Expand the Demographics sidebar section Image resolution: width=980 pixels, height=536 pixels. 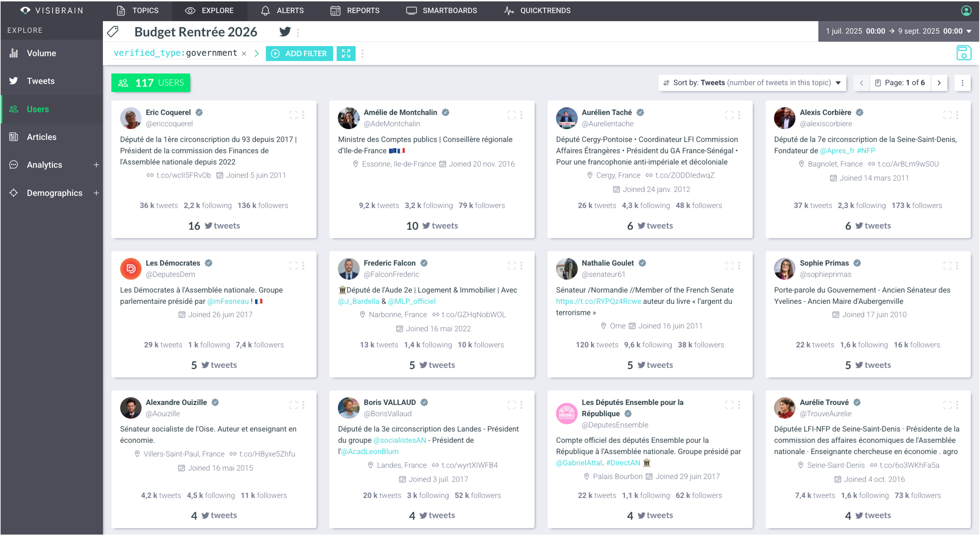point(96,193)
